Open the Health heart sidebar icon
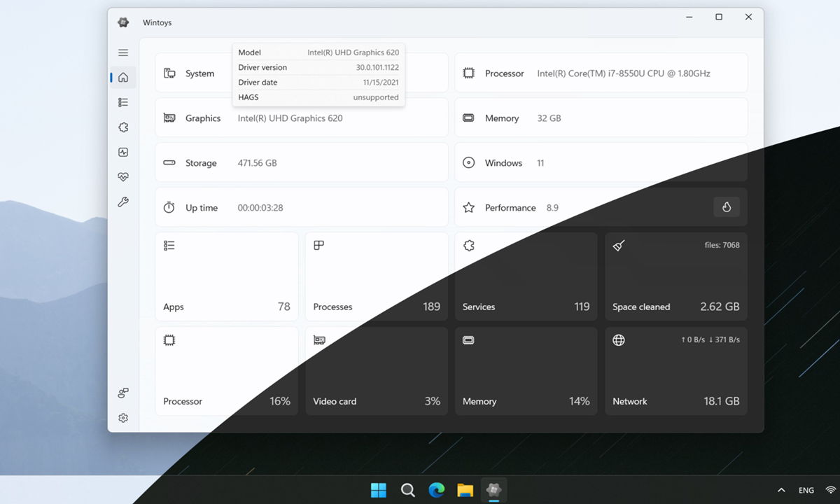The height and width of the screenshot is (504, 840). (x=123, y=177)
